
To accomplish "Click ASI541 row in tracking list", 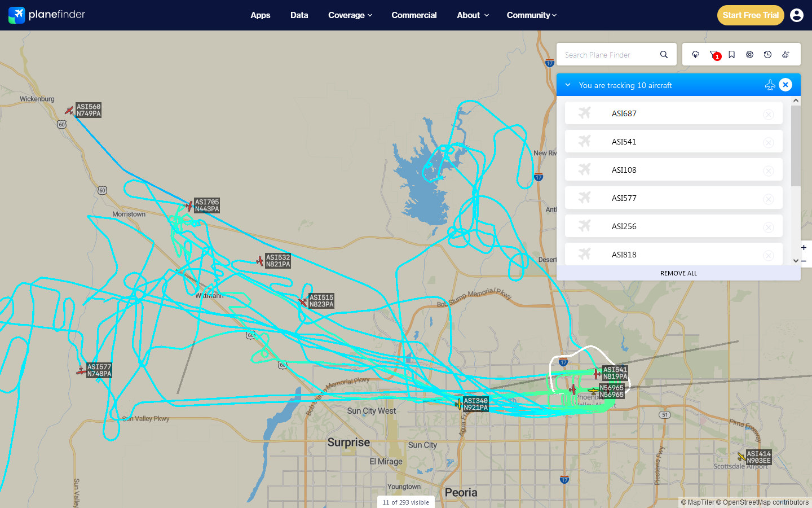I will 674,141.
